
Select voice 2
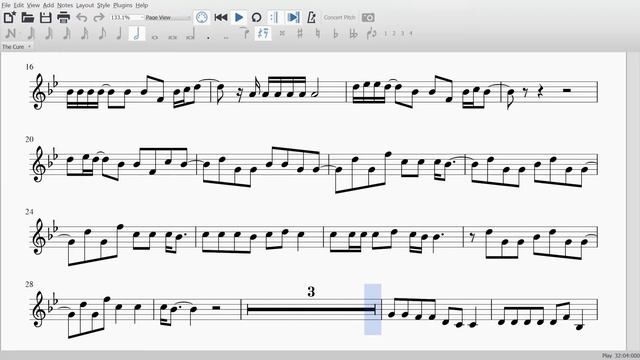pyautogui.click(x=394, y=33)
